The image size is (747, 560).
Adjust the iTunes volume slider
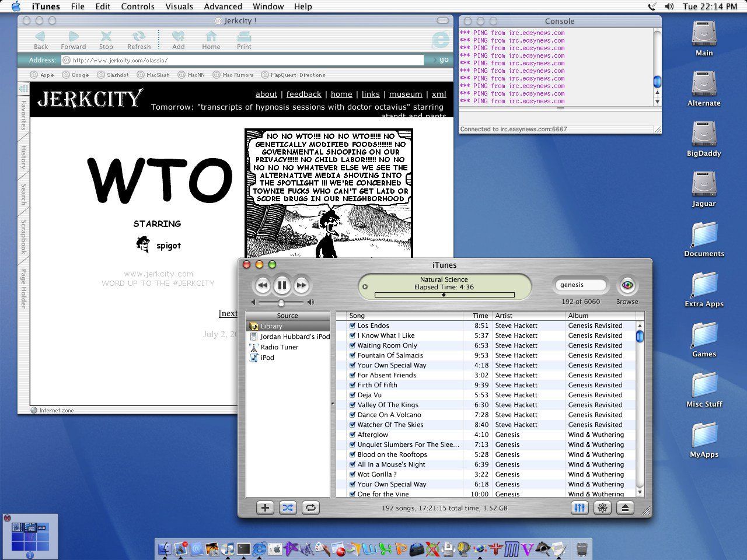[281, 303]
